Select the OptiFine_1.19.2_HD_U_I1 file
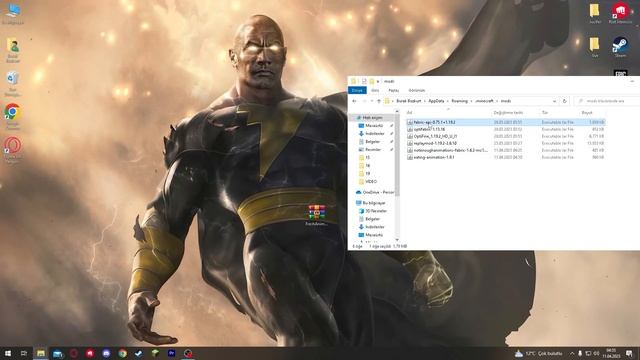Viewport: 640px width, 360px height. (505, 136)
